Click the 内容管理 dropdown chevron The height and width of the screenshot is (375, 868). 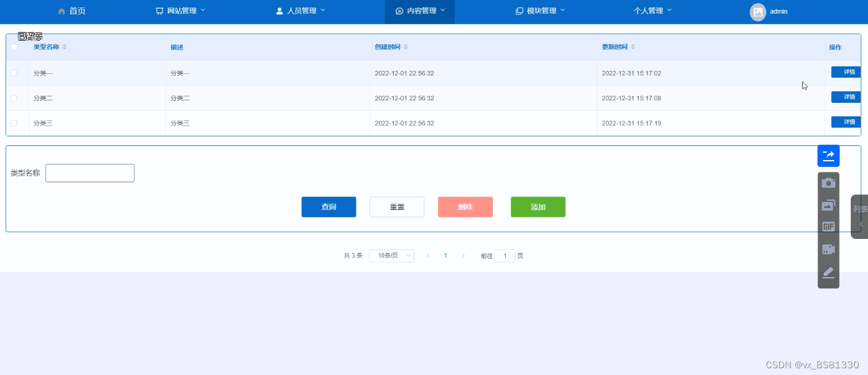(x=442, y=10)
